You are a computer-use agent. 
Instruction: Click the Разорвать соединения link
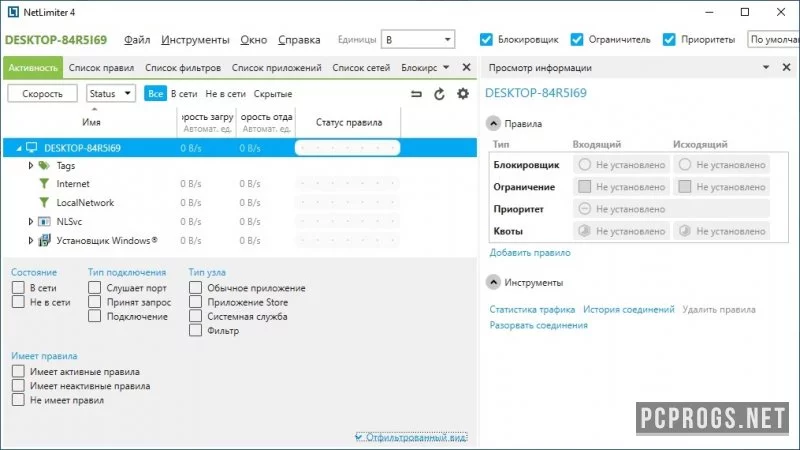point(539,325)
